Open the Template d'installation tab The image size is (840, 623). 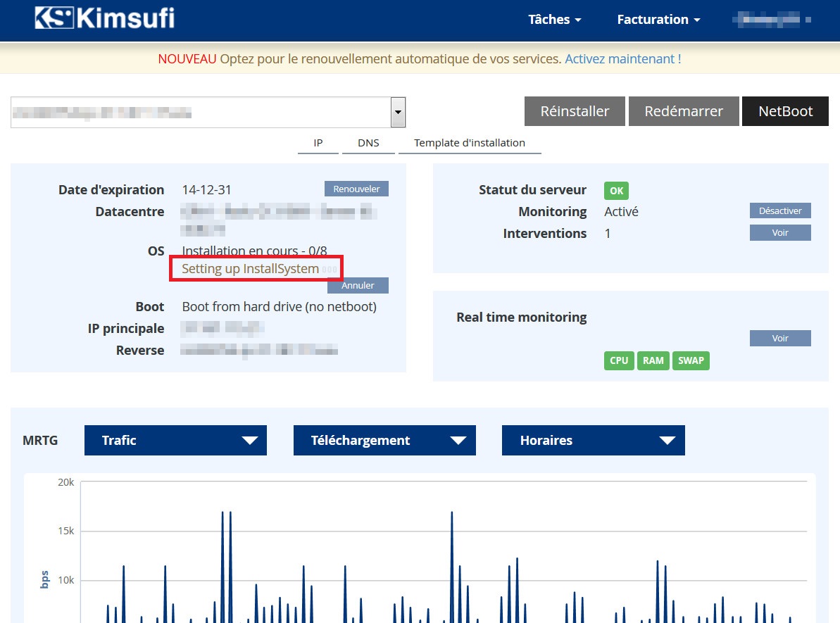pos(470,143)
